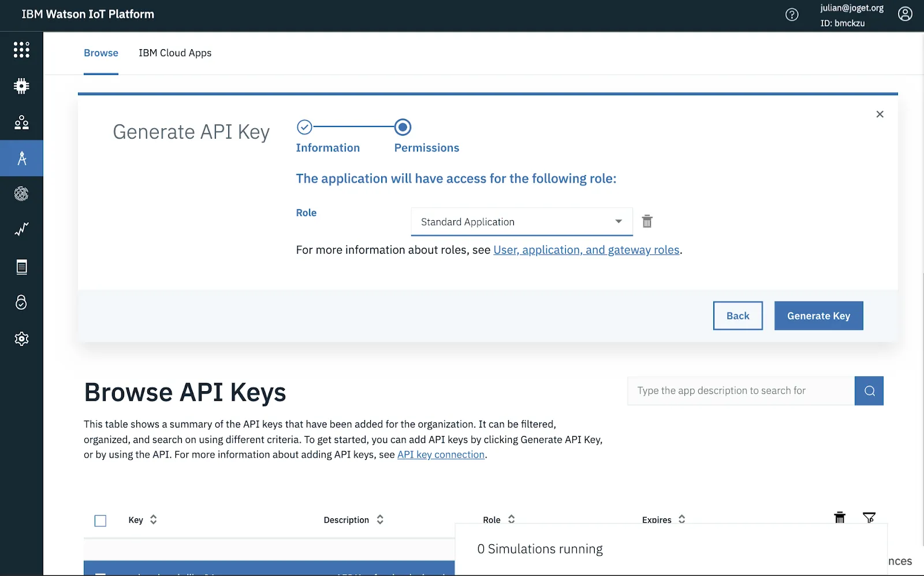
Task: Click the Permissions step label
Action: 427,148
